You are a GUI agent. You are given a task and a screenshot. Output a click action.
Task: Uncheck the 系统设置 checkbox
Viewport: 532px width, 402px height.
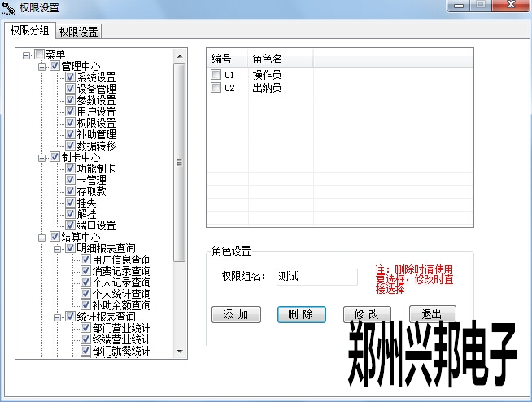pos(70,77)
